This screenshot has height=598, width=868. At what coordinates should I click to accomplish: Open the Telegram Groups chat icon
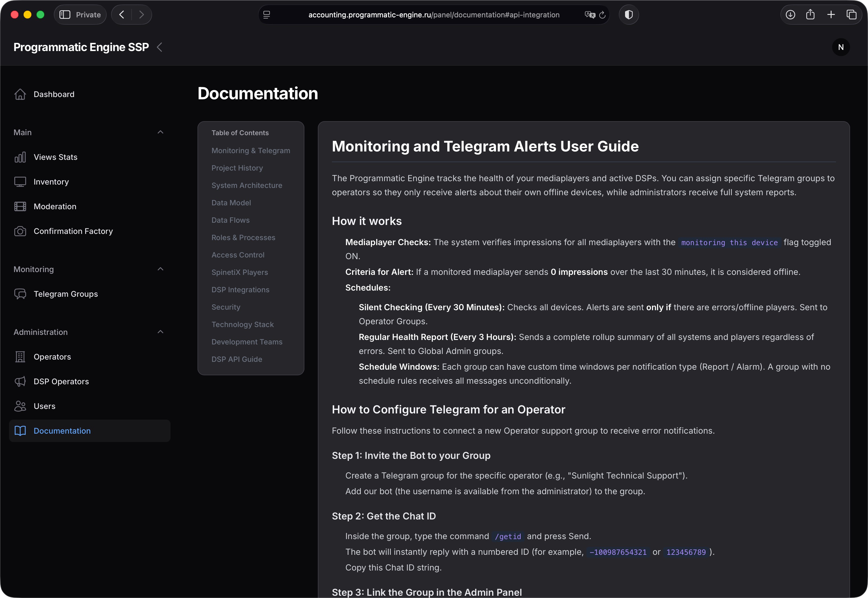20,294
